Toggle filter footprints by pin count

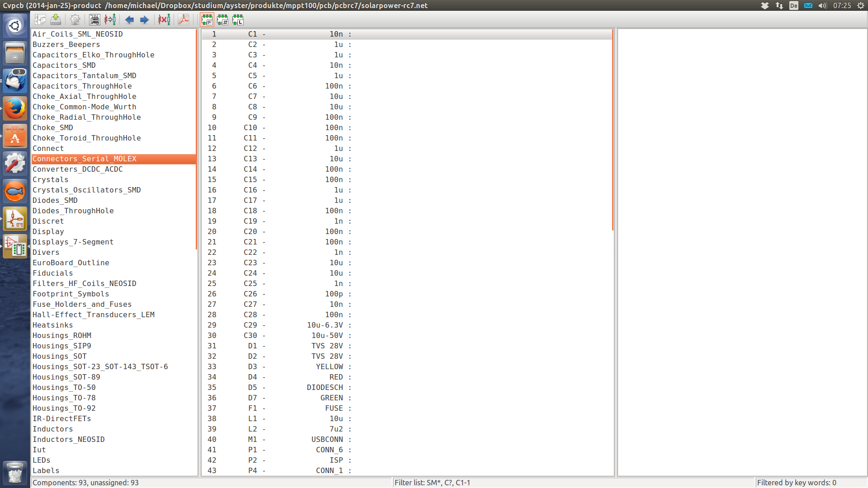pos(222,19)
